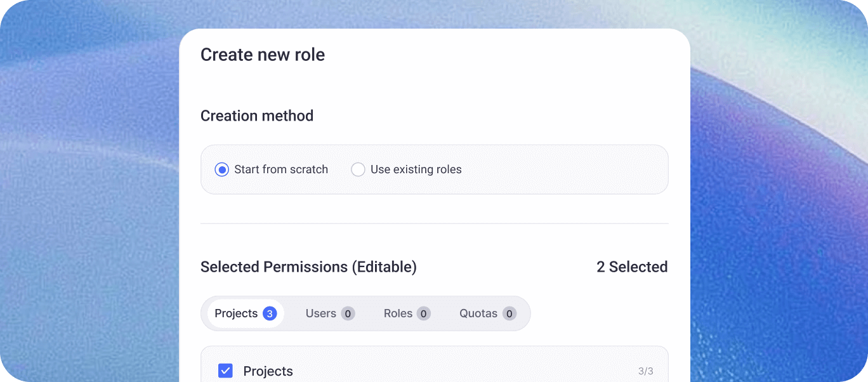This screenshot has height=382, width=868.
Task: Click the 0 count badge beside Roles
Action: [x=424, y=313]
